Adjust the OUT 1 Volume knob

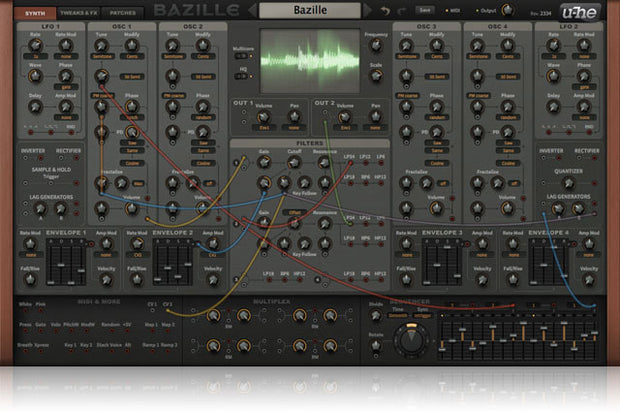point(263,117)
